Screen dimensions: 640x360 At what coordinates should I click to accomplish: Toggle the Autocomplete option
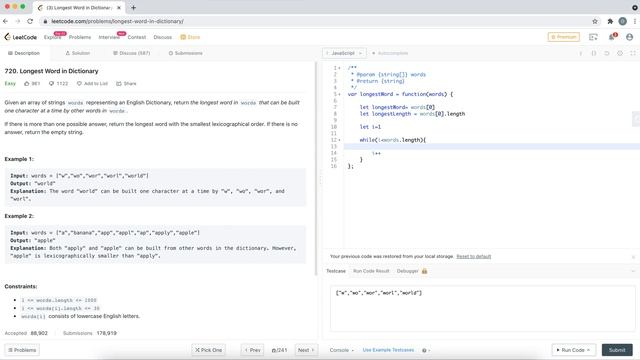pyautogui.click(x=390, y=53)
